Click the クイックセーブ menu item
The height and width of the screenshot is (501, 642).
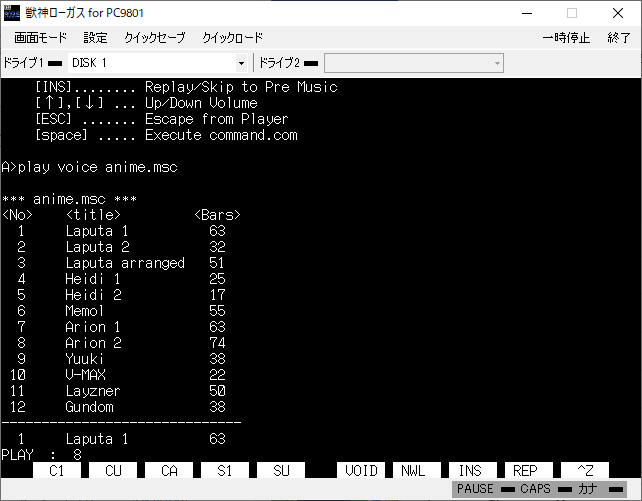pos(155,38)
